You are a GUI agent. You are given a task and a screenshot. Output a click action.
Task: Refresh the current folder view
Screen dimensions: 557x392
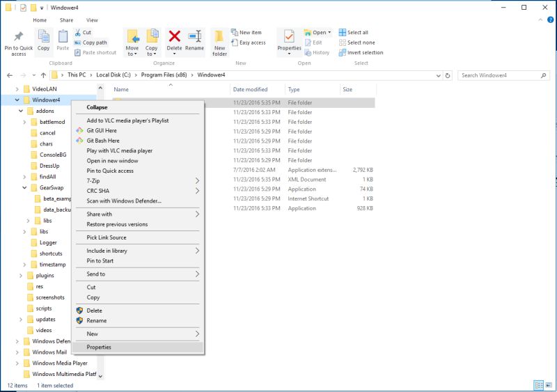(448, 75)
